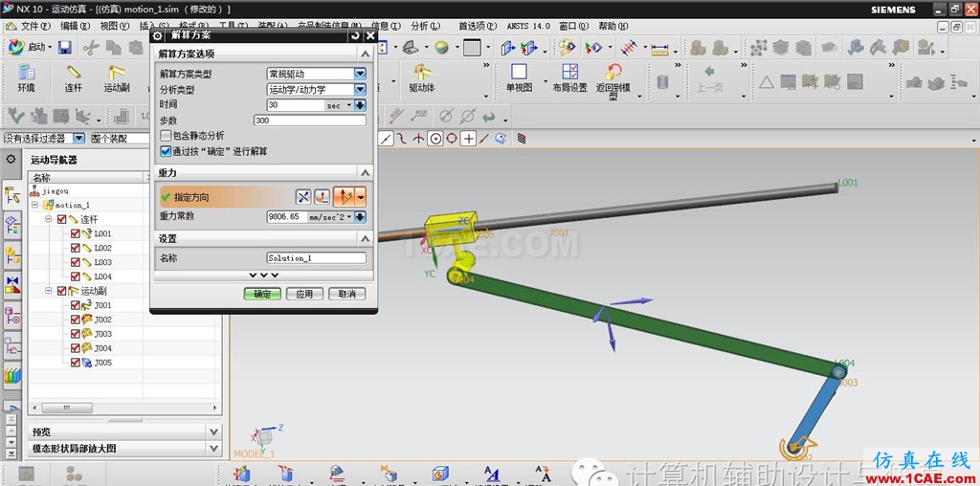Expand the 模态形状局部放大图 panel
This screenshot has width=980, height=486.
pyautogui.click(x=213, y=449)
